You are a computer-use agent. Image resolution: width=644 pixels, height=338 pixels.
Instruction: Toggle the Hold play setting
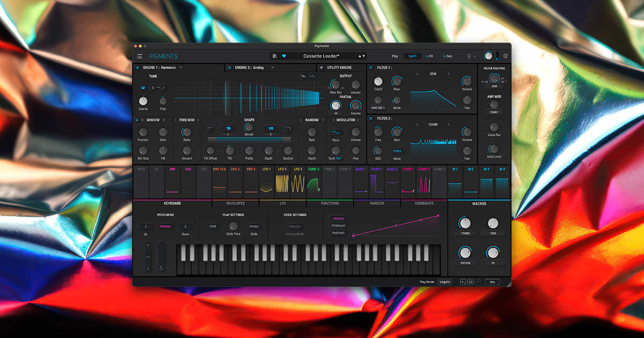pos(213,226)
